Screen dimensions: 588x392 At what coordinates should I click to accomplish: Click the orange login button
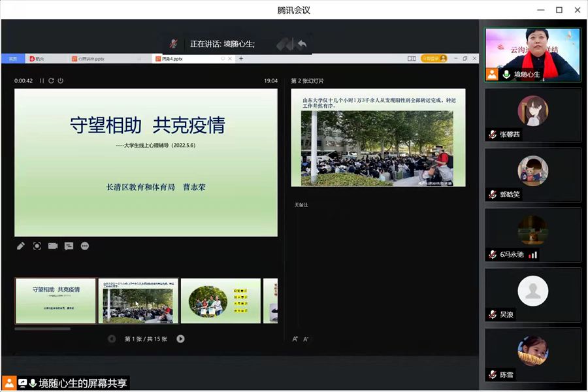[434, 59]
